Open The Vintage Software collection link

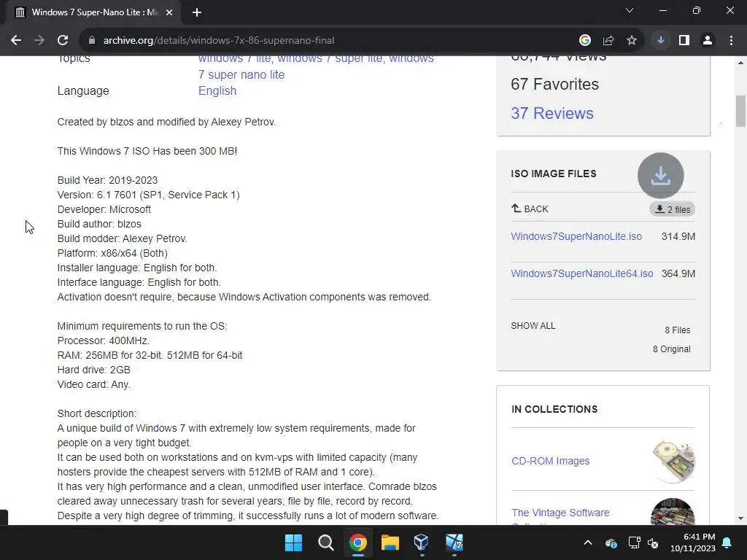560,513
